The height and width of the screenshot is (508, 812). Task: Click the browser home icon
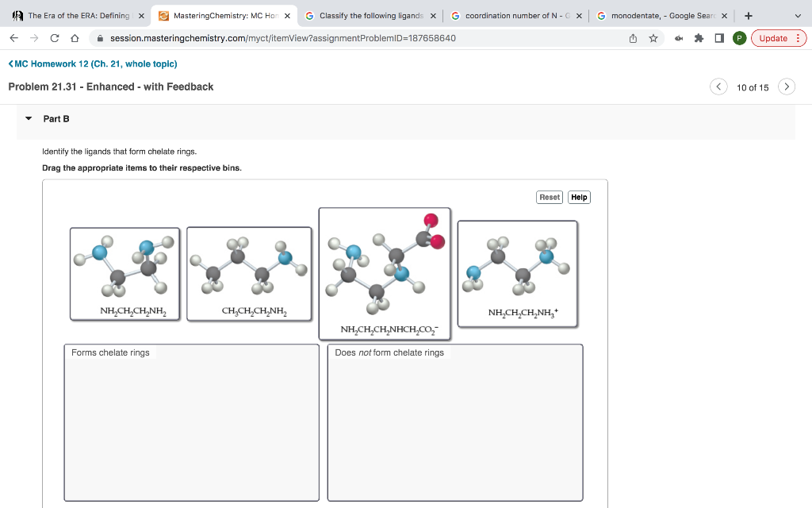pyautogui.click(x=76, y=37)
